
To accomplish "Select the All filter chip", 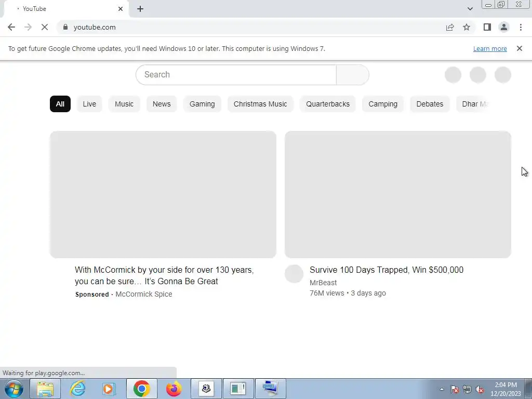I will [x=60, y=104].
